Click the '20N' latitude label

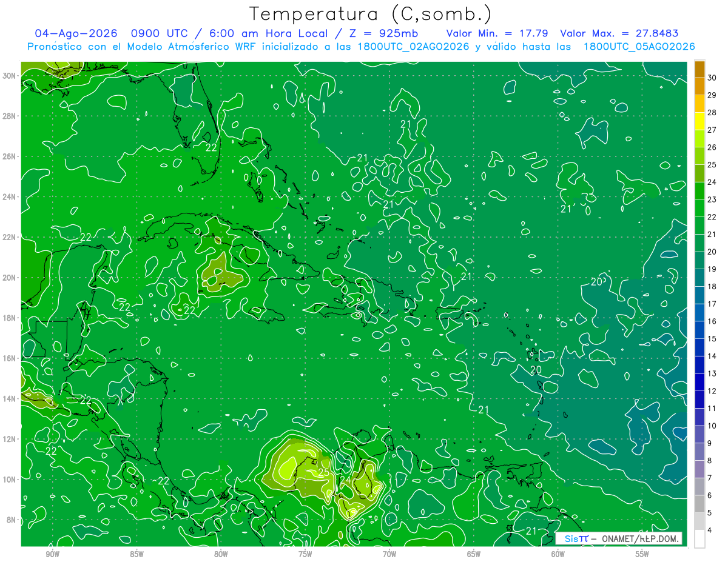[x=8, y=278]
